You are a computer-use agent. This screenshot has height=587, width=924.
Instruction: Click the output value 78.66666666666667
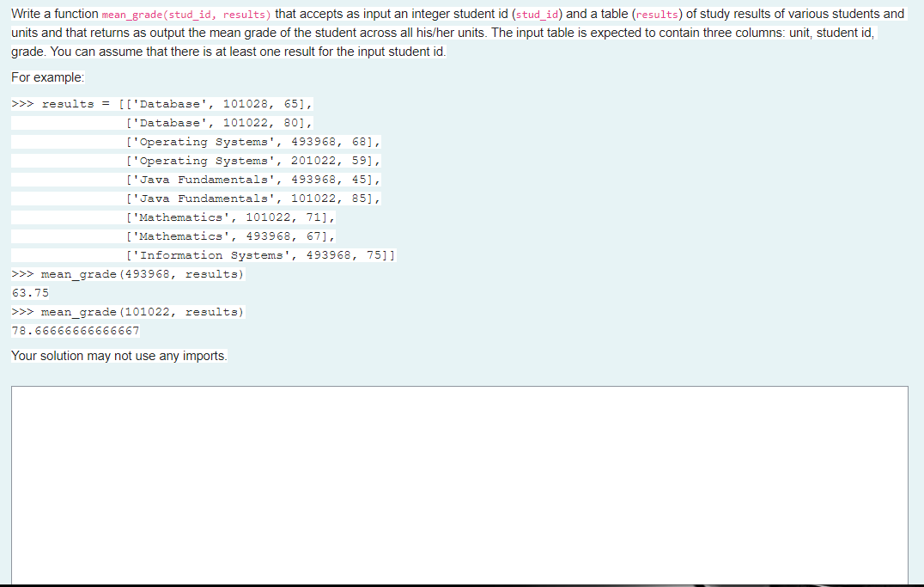(x=76, y=330)
